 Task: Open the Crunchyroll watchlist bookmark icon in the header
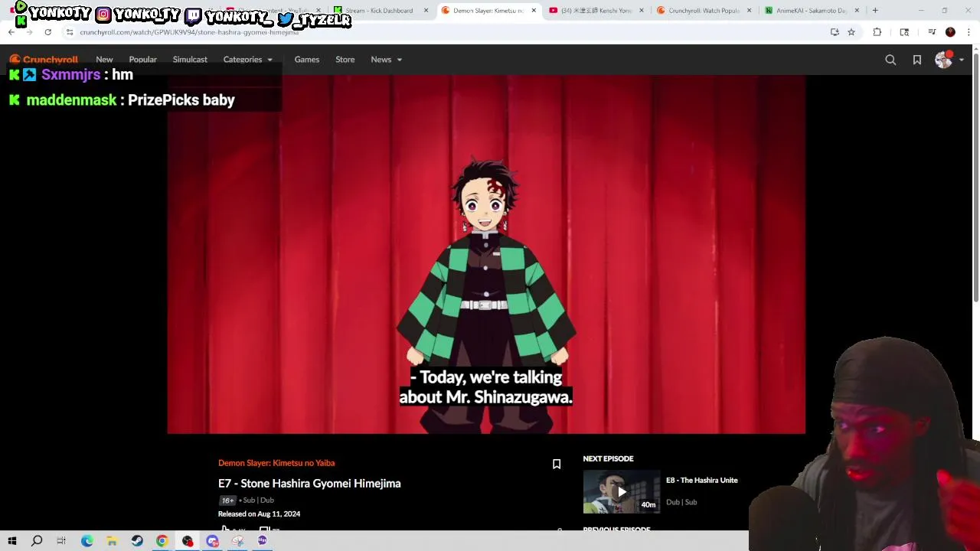pyautogui.click(x=916, y=60)
